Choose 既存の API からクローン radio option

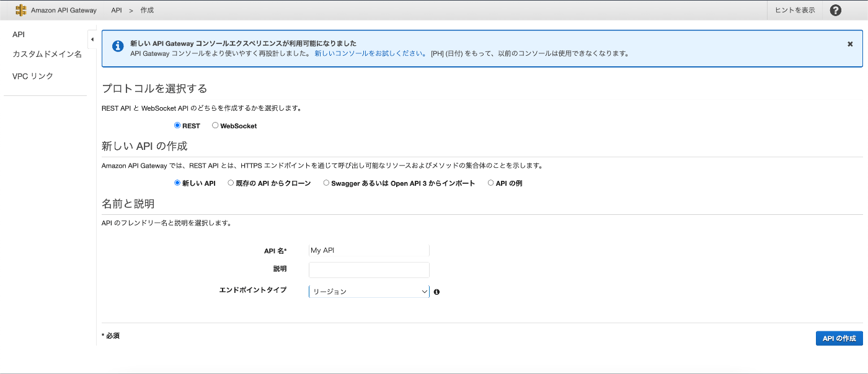(231, 183)
